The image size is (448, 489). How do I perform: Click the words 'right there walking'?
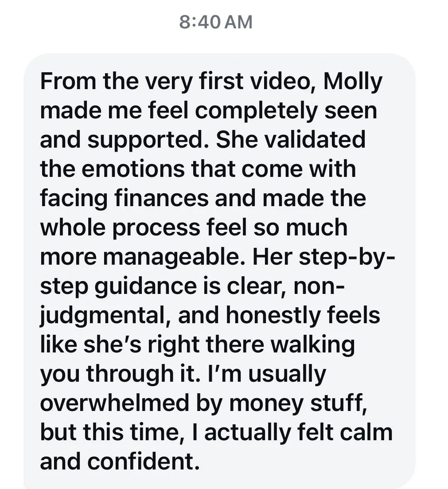pyautogui.click(x=251, y=345)
